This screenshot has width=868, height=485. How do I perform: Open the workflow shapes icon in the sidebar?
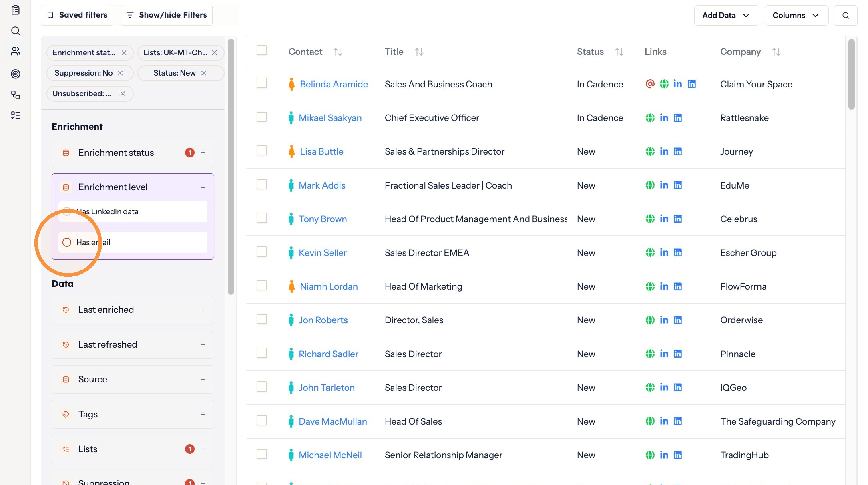[16, 95]
